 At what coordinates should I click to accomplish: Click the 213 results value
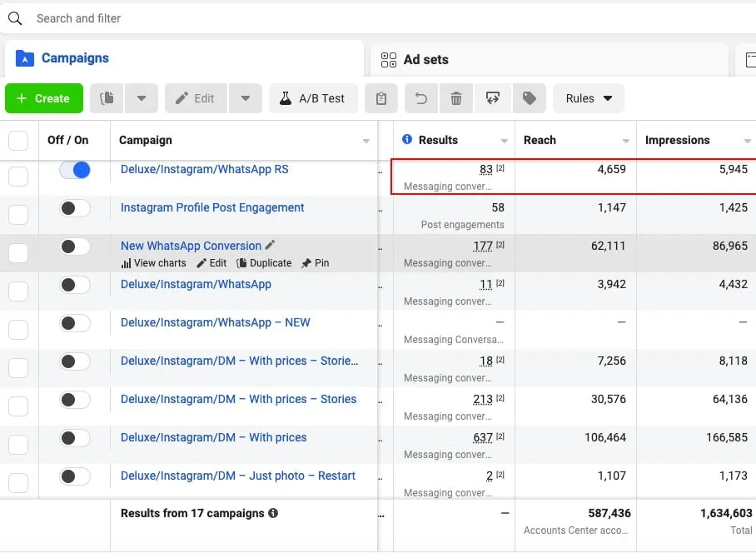pos(483,399)
